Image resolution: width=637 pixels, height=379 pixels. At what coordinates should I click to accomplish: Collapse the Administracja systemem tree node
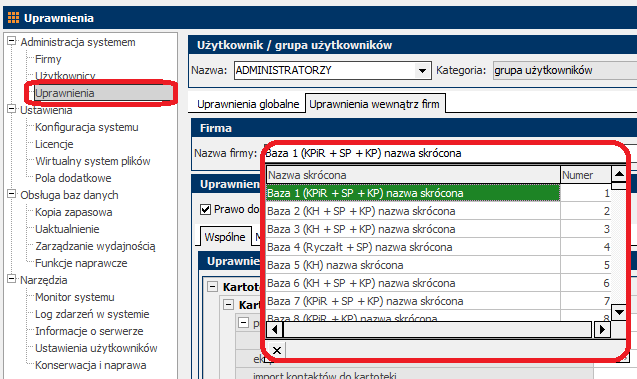click(12, 41)
